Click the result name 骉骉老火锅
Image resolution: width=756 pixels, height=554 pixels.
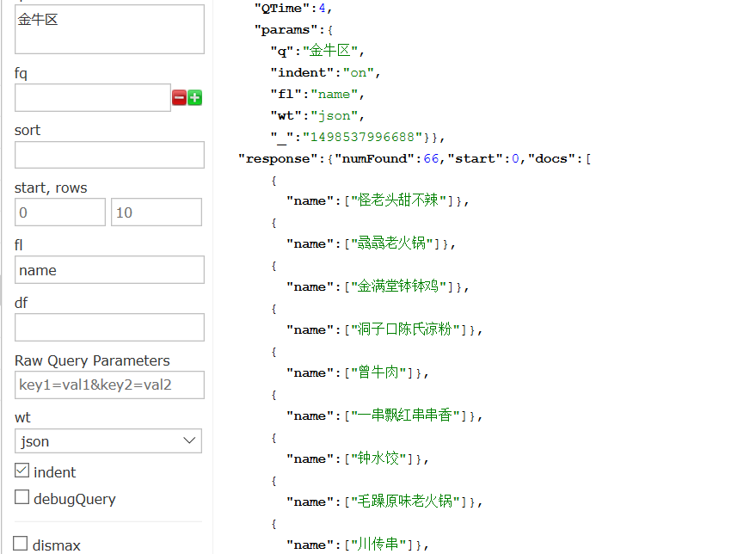(x=391, y=243)
